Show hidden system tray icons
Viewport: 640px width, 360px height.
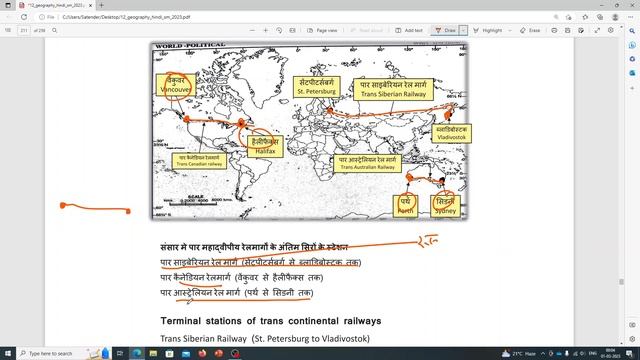tap(543, 353)
